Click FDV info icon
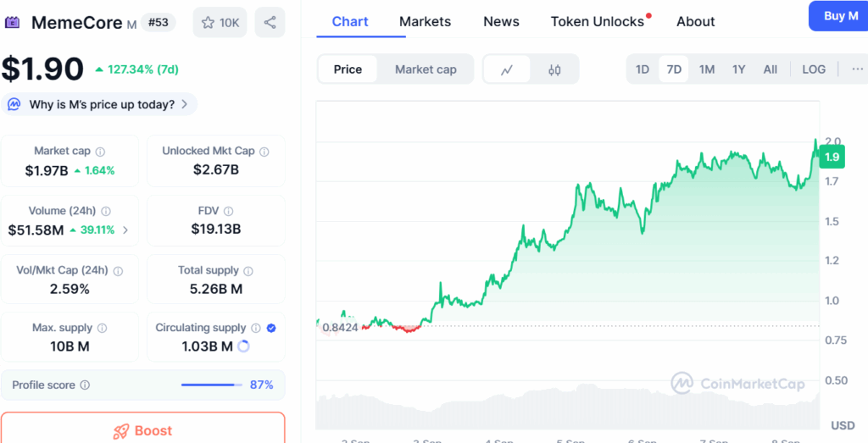Viewport: 868px width, 443px height. [229, 211]
